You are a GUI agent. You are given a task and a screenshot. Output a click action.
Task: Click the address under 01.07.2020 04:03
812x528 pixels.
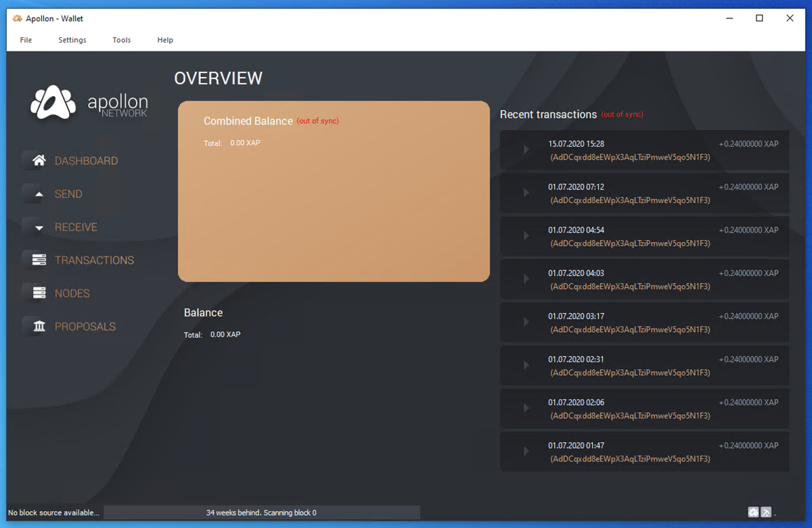pos(630,287)
